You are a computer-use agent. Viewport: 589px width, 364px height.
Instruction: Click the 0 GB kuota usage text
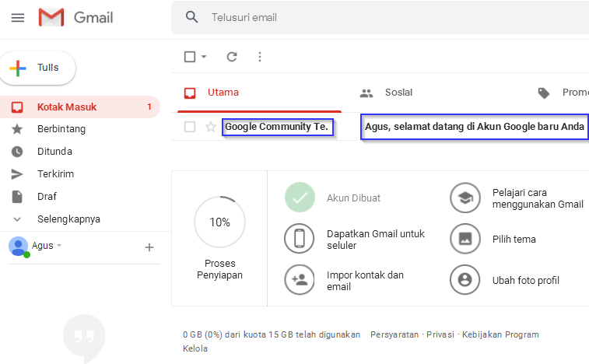pyautogui.click(x=272, y=334)
